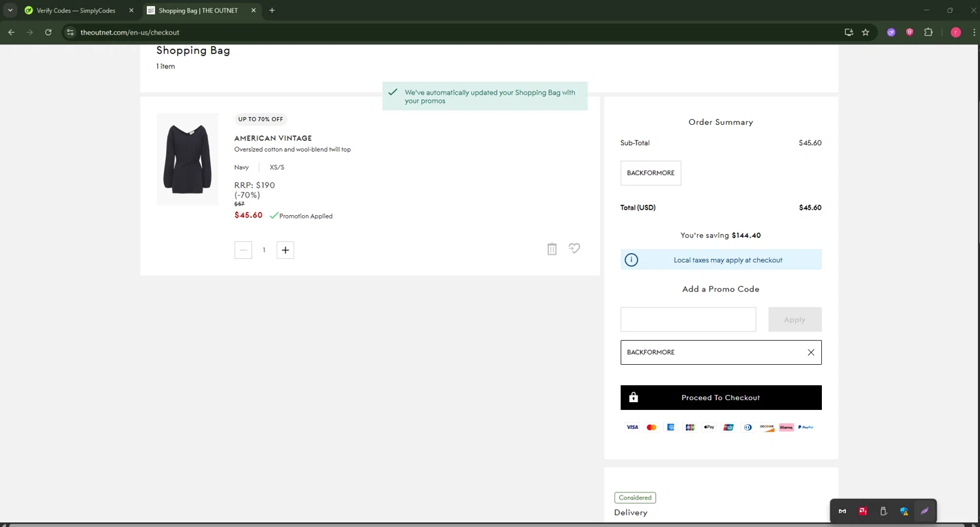Open Chrome's three-dot menu
Viewport: 980px width, 527px height.
973,32
